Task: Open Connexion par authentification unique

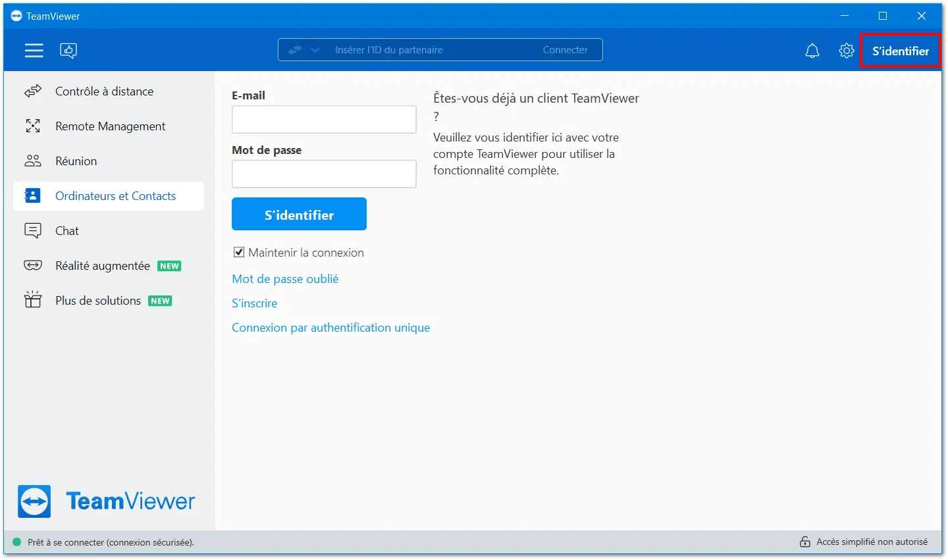Action: click(330, 328)
